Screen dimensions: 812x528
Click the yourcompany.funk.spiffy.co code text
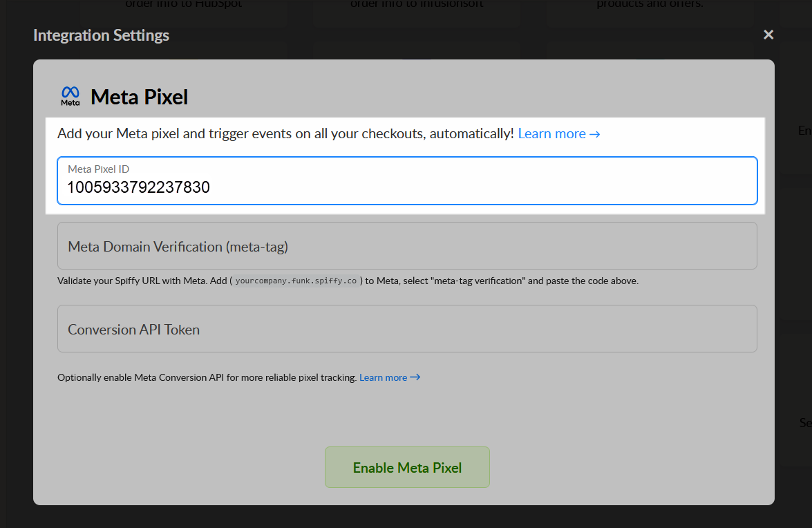click(296, 281)
